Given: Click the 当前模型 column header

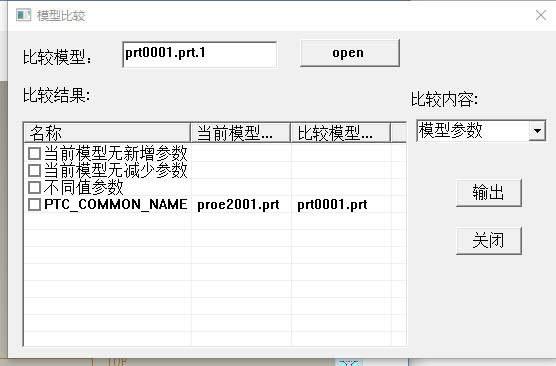Looking at the screenshot, I should [241, 133].
